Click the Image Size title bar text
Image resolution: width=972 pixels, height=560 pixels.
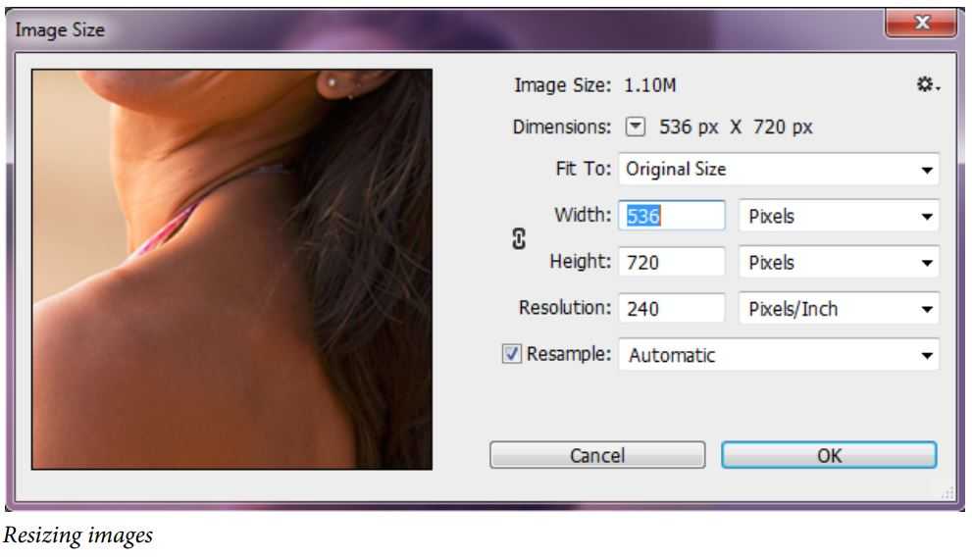pos(60,29)
